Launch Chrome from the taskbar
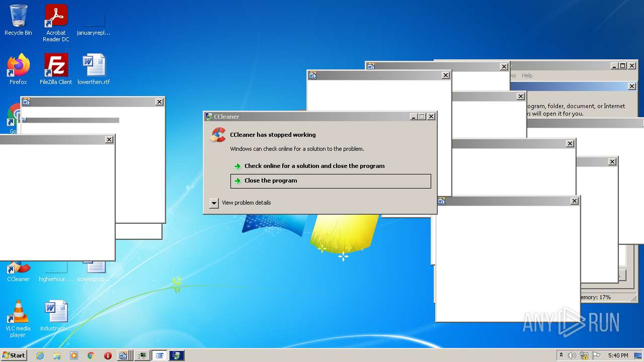This screenshot has width=644, height=362. tap(91, 355)
